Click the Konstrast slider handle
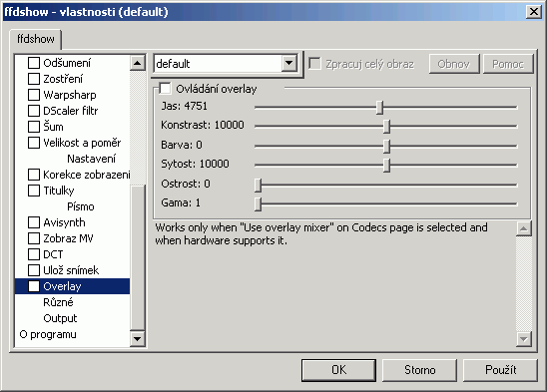Image resolution: width=547 pixels, height=392 pixels. click(386, 127)
